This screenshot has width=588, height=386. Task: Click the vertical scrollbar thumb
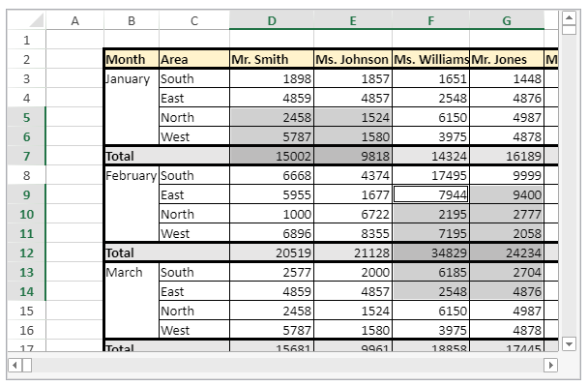tap(569, 30)
